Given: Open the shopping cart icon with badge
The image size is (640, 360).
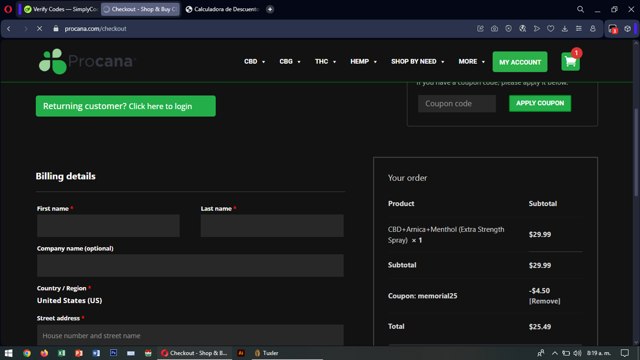Looking at the screenshot, I should (x=571, y=62).
